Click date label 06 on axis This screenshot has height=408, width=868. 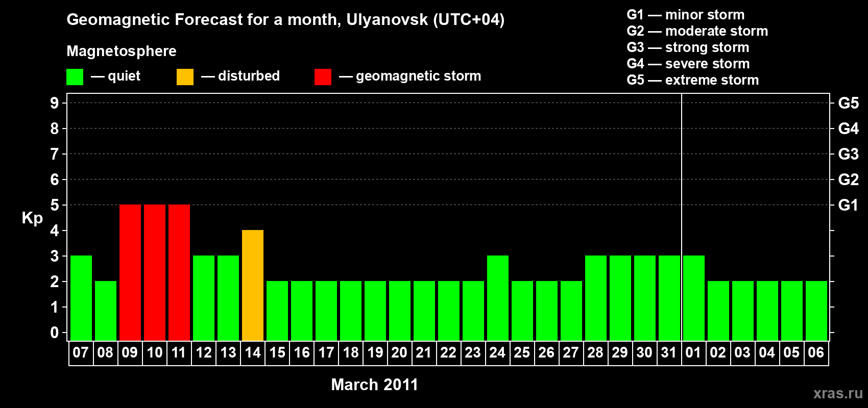point(816,352)
